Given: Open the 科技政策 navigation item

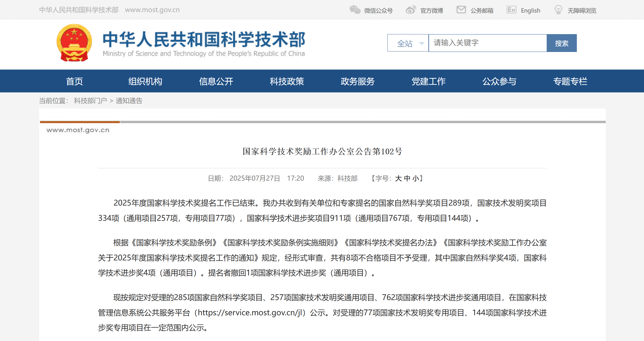Looking at the screenshot, I should coord(287,81).
